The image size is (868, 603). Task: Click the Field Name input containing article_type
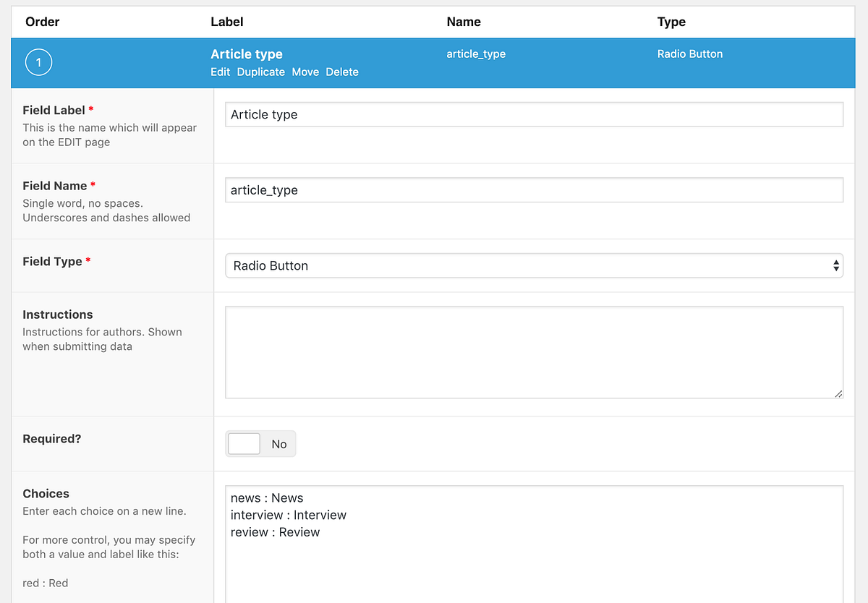(534, 189)
